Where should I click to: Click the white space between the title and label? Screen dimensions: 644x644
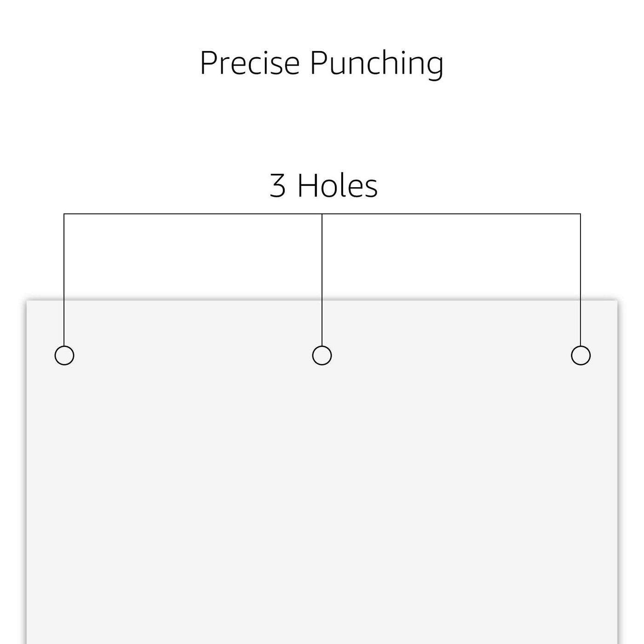(x=322, y=126)
